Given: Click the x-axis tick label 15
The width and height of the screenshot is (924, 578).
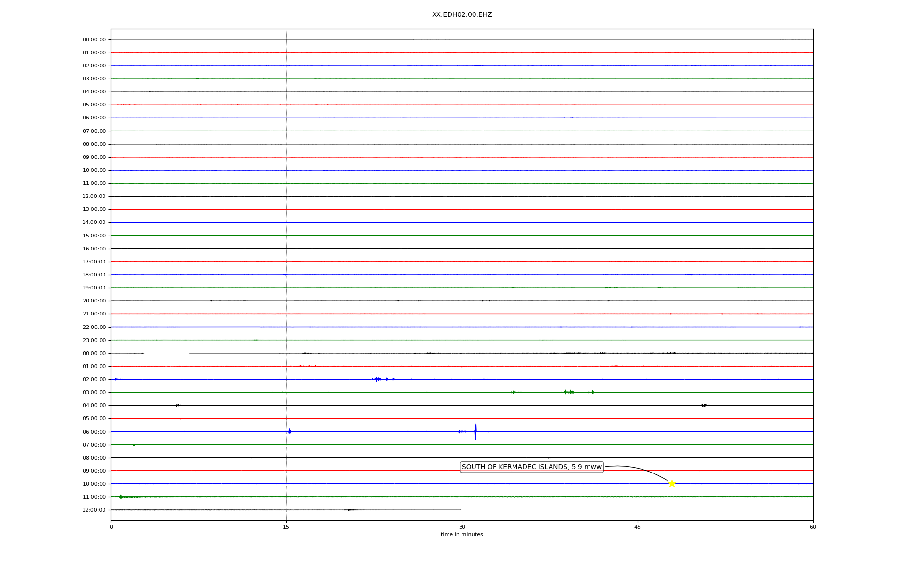Looking at the screenshot, I should (286, 527).
